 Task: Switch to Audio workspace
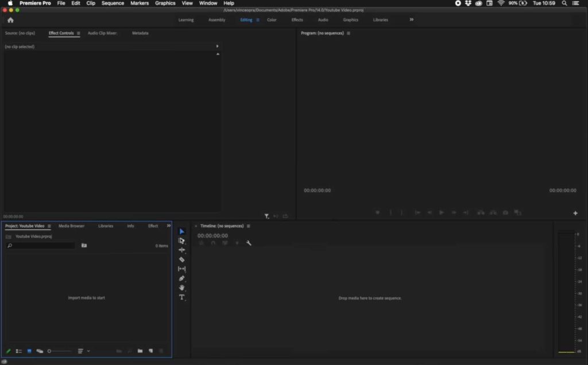pyautogui.click(x=323, y=20)
